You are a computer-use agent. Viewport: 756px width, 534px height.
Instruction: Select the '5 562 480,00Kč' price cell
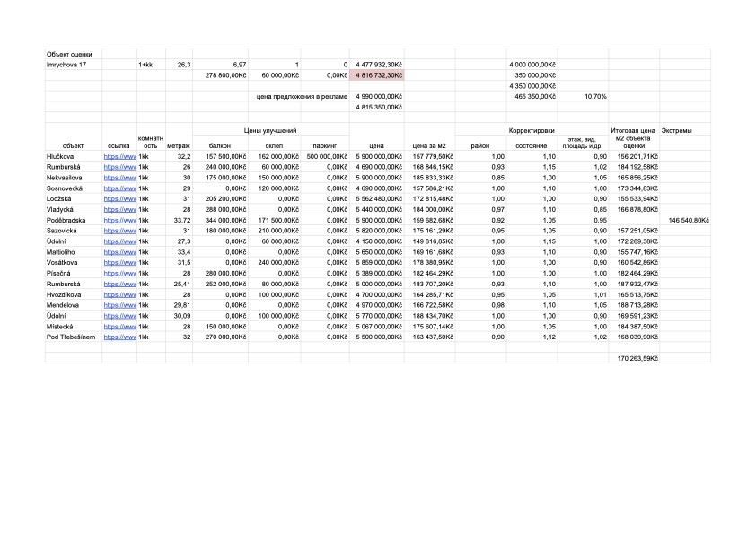[379, 199]
